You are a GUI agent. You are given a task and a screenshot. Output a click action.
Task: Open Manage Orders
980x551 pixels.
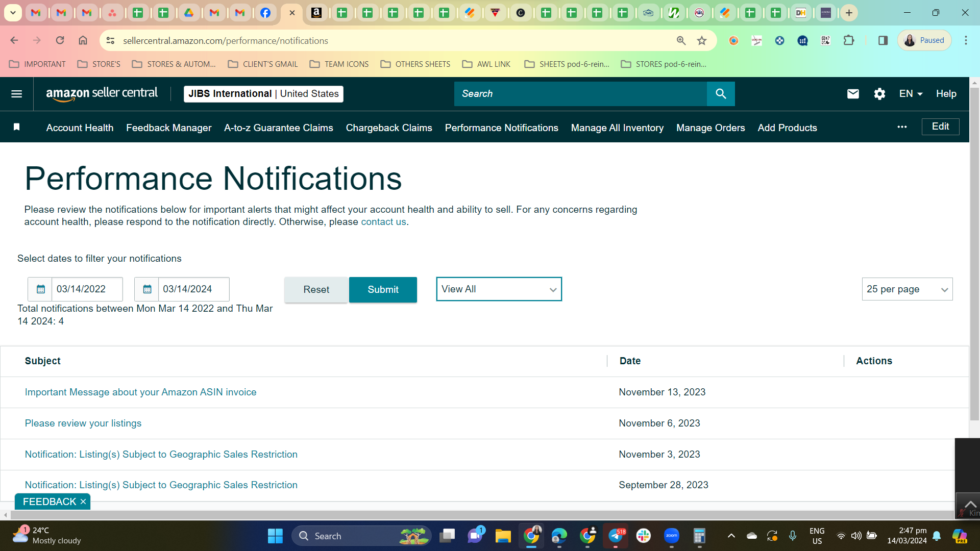point(710,128)
